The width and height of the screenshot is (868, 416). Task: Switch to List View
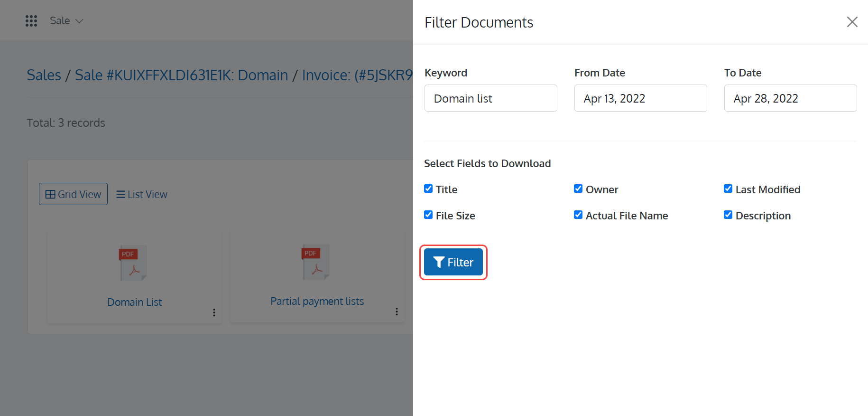pyautogui.click(x=142, y=194)
